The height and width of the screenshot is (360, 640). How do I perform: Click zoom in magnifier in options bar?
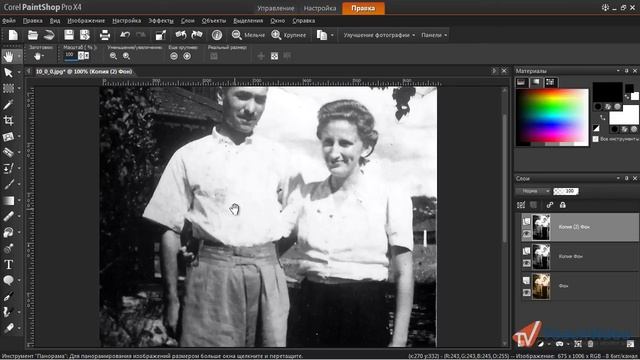click(127, 56)
